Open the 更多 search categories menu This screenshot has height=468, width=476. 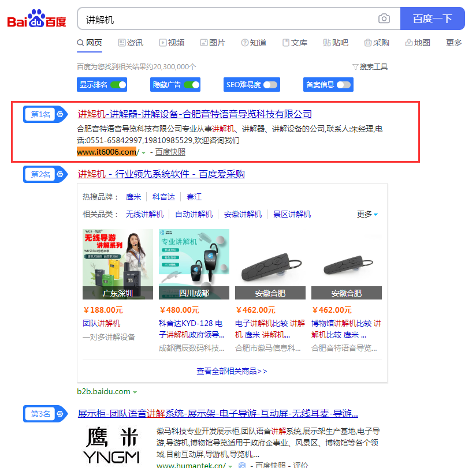tap(454, 43)
